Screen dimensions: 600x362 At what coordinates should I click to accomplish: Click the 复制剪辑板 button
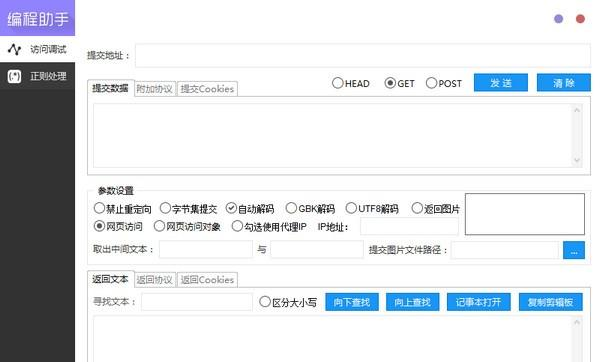(x=551, y=302)
